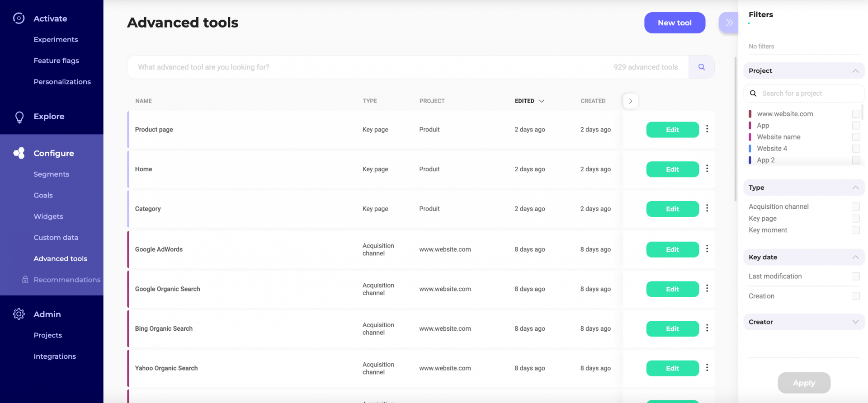
Task: Click the Name column header
Action: 143,101
